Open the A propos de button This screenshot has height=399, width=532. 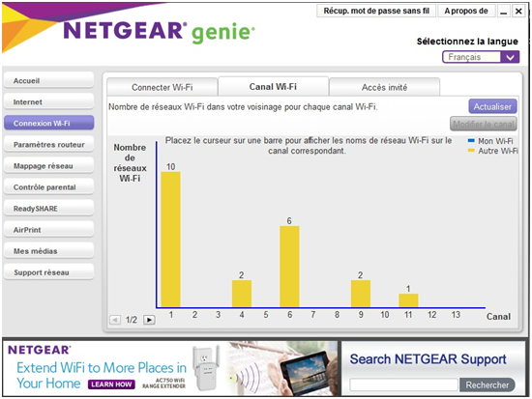point(466,11)
